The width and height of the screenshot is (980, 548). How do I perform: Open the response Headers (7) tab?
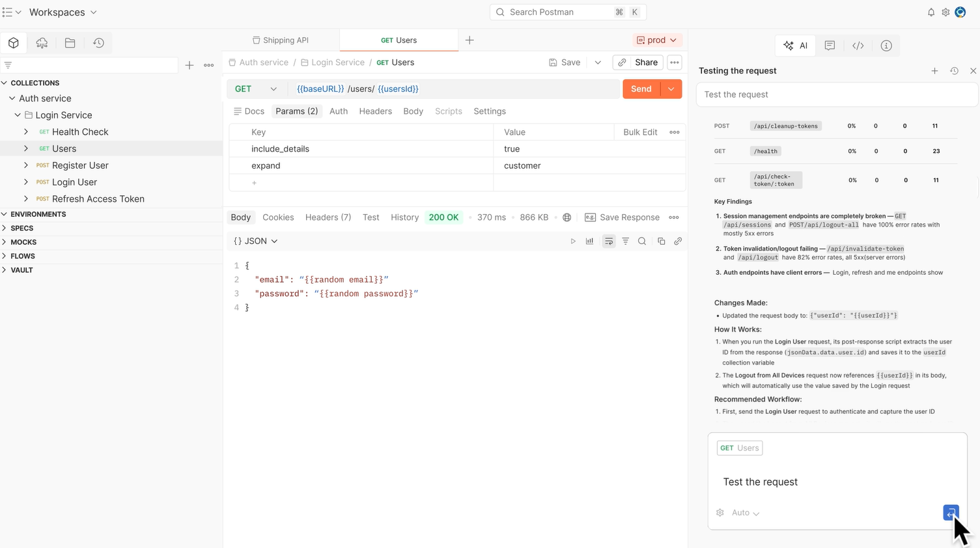click(x=328, y=217)
